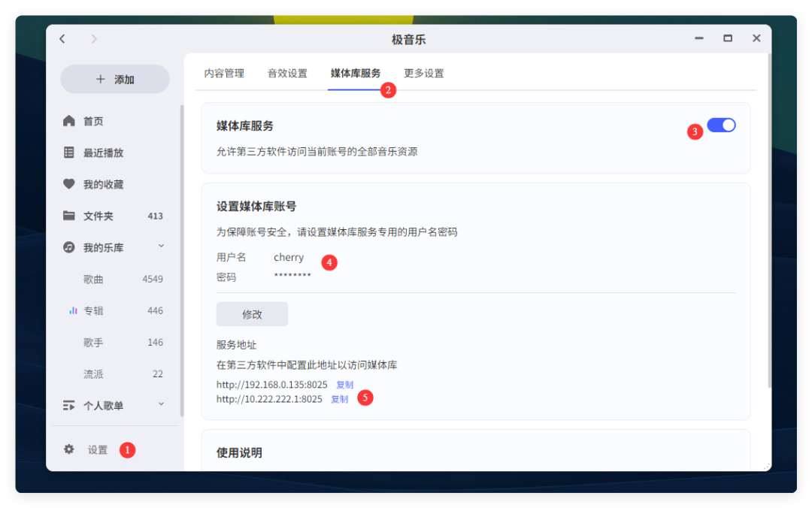Select the 最近播放 list icon
Image resolution: width=812 pixels, height=508 pixels.
[69, 153]
